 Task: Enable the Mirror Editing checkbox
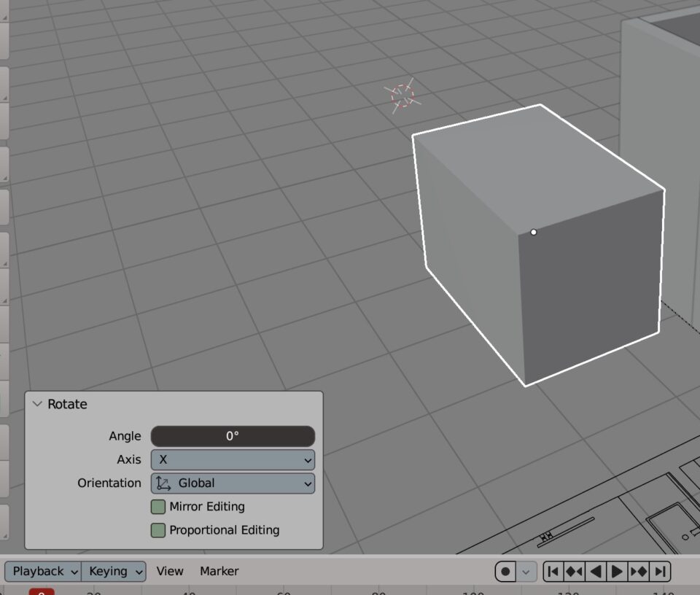158,507
